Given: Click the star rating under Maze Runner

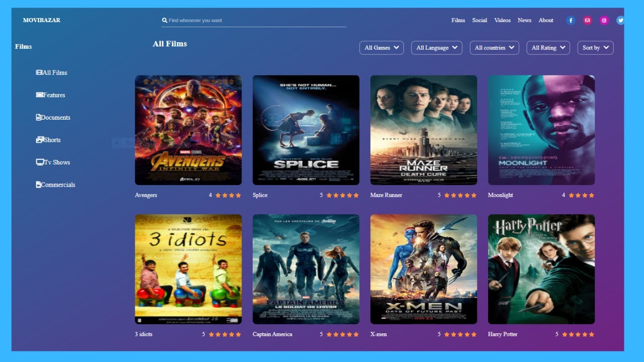Looking at the screenshot, I should 460,195.
